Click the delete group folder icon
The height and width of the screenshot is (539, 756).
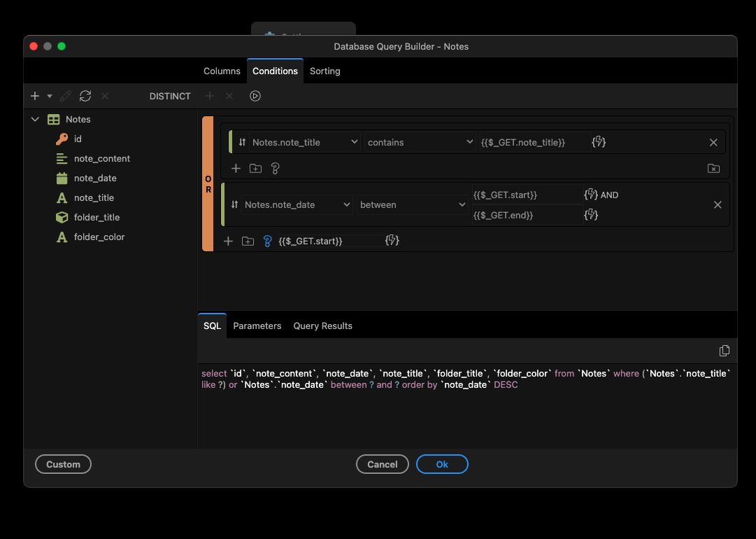[x=713, y=169]
